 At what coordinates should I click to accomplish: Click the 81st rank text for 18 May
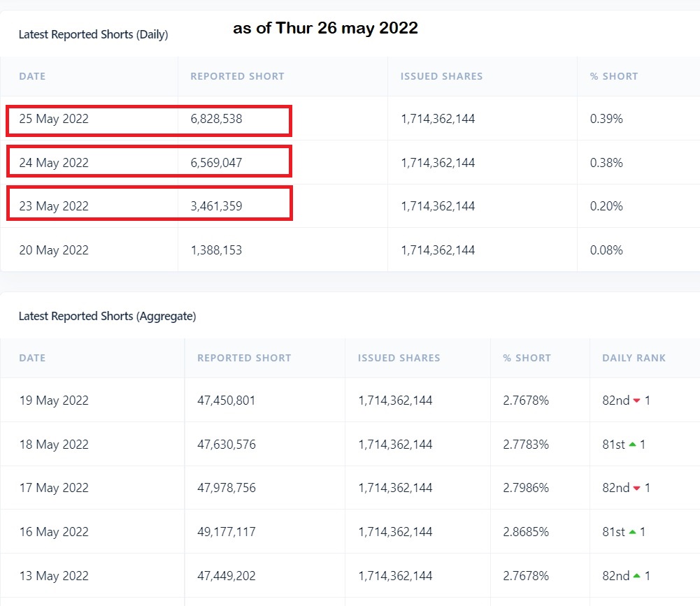pyautogui.click(x=613, y=445)
